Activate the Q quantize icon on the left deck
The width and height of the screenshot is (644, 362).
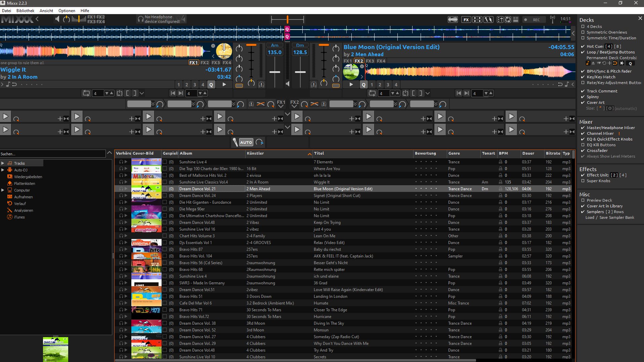(x=211, y=84)
